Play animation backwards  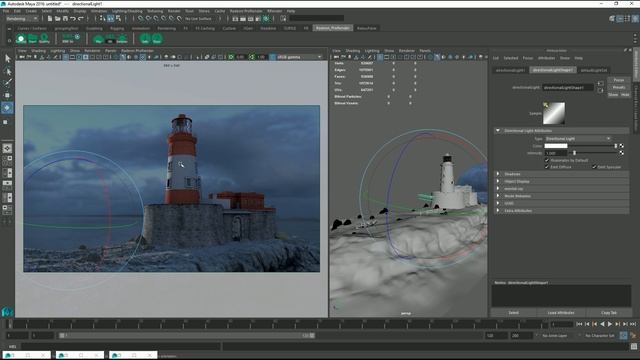[x=602, y=324]
